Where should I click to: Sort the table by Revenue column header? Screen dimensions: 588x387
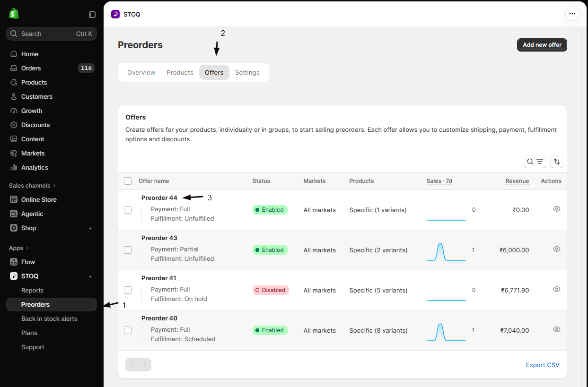coord(517,181)
